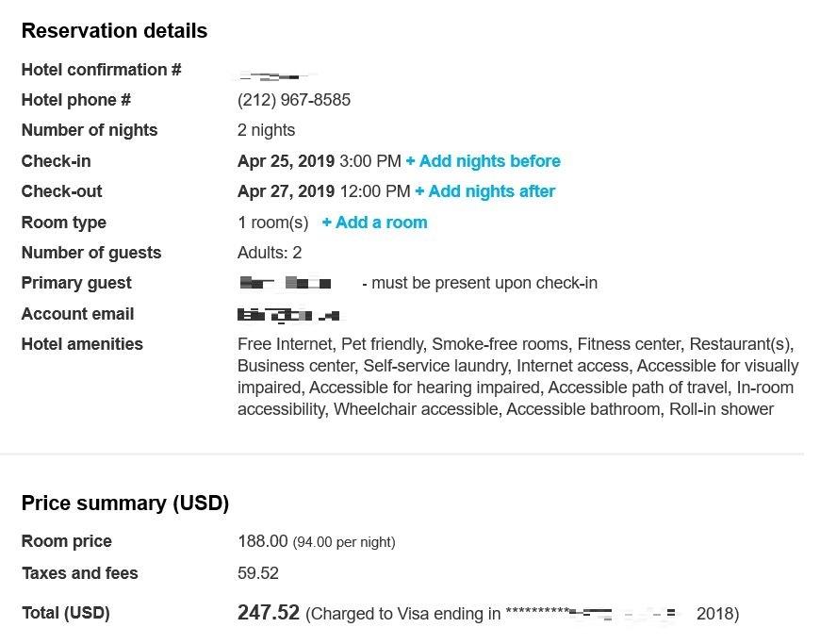Click the Price summary (USD) heading

[x=125, y=504]
